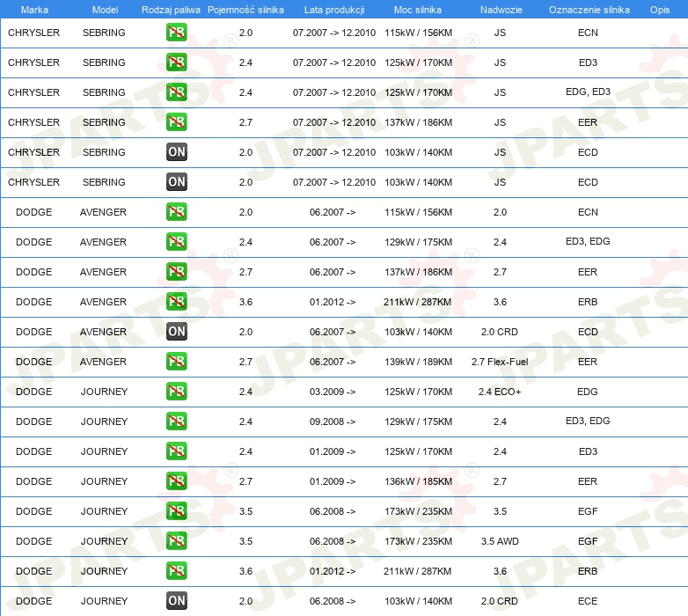Click power 211kW / 287KM in Avenger row
The width and height of the screenshot is (688, 616).
point(417,302)
